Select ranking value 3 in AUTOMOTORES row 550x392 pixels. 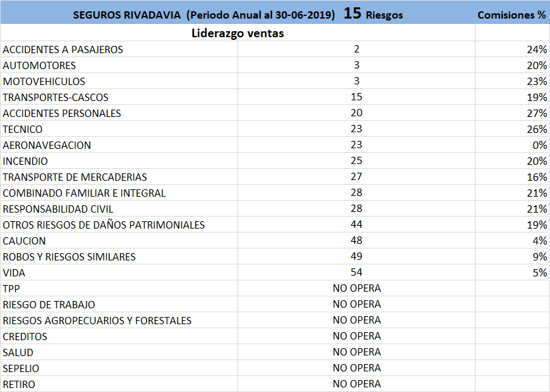pos(356,65)
